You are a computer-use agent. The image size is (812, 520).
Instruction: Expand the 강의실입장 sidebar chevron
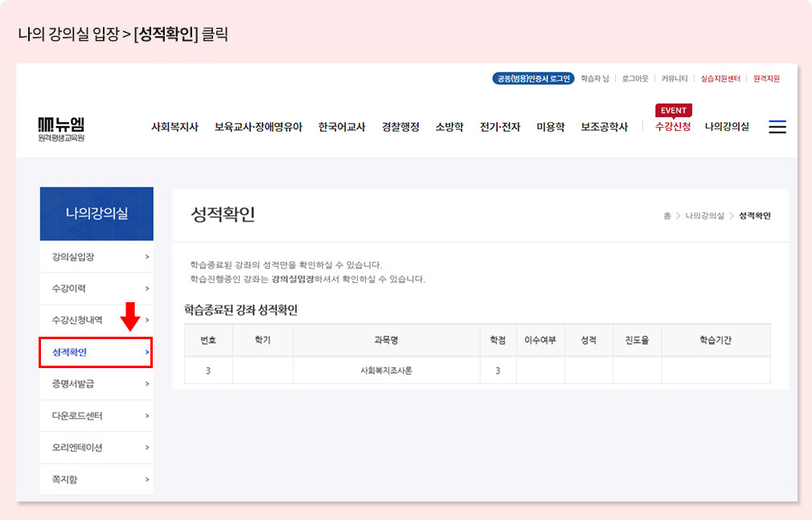click(147, 257)
